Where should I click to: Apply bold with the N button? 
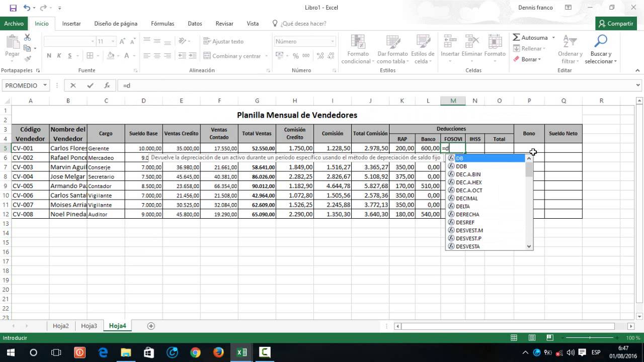49,56
